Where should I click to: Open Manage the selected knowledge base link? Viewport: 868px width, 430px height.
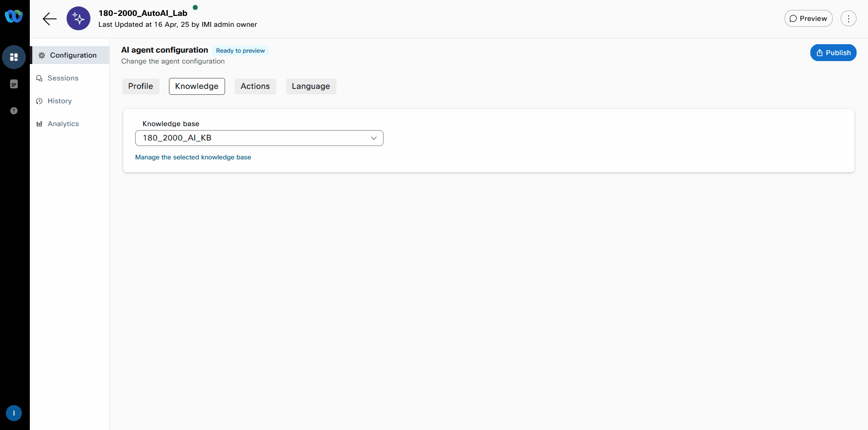point(193,157)
